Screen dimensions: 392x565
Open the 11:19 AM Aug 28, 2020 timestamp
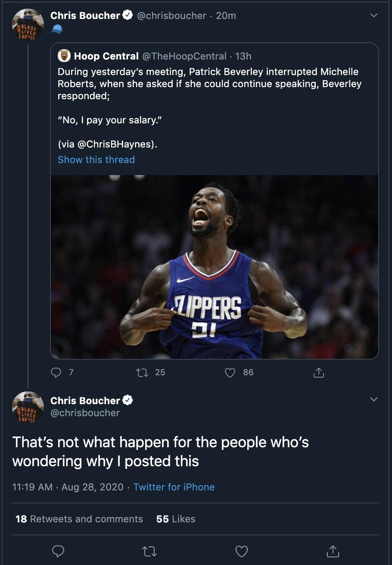[68, 487]
